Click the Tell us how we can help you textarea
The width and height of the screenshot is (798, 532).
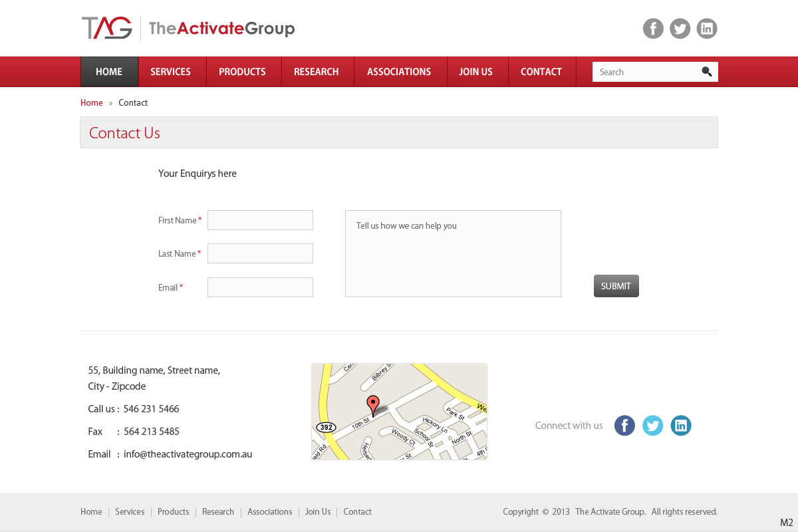click(x=453, y=253)
